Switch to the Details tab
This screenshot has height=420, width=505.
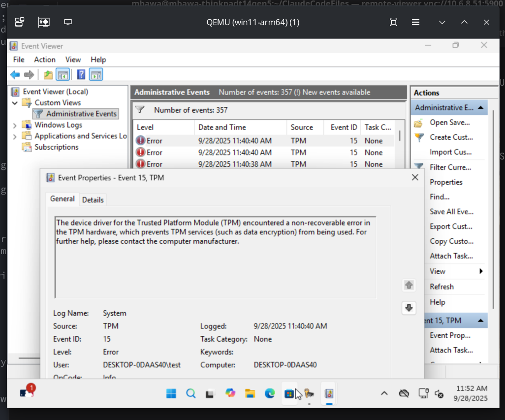pyautogui.click(x=93, y=199)
